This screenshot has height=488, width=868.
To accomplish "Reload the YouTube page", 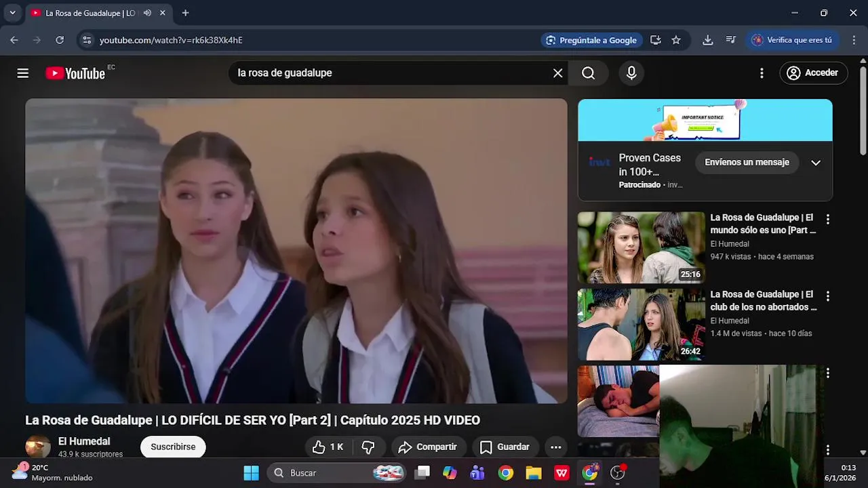I will 60,40.
